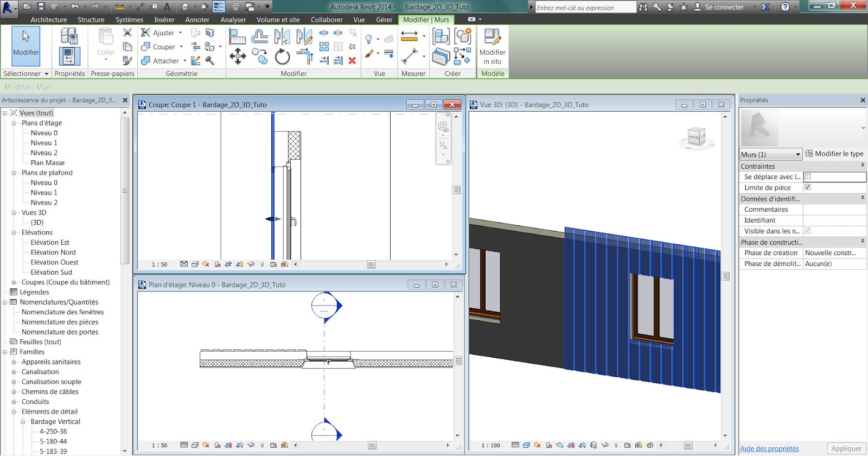Click the Type Properties icon in Propriétés panel
Screen dimensions: 868x456
click(x=69, y=36)
